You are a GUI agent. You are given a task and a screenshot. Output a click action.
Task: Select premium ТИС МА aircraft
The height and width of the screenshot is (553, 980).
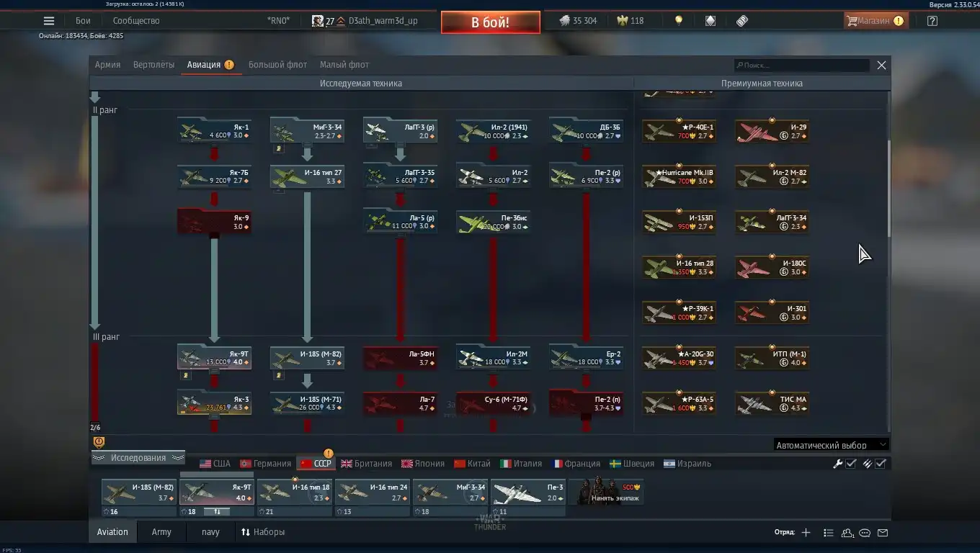(772, 403)
